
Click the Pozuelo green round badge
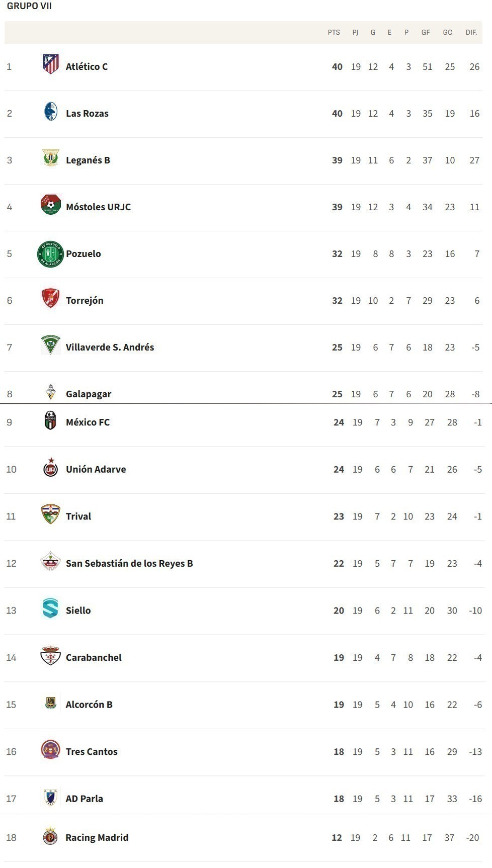click(x=50, y=254)
